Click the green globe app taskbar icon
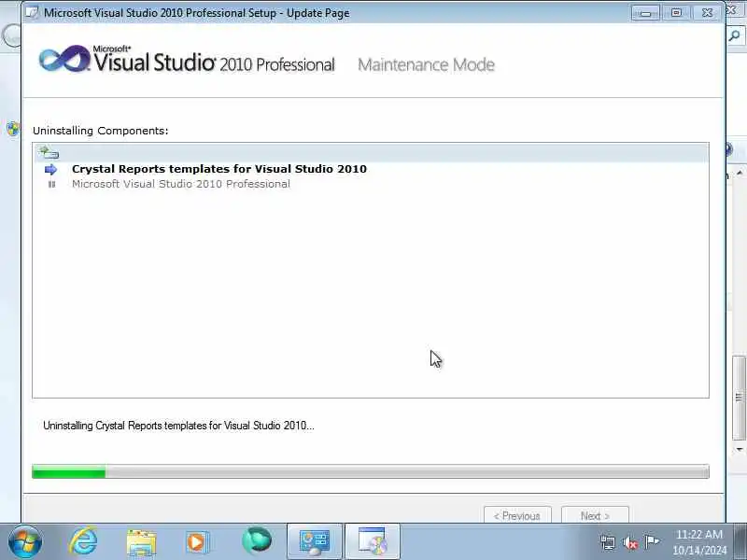 coord(257,541)
